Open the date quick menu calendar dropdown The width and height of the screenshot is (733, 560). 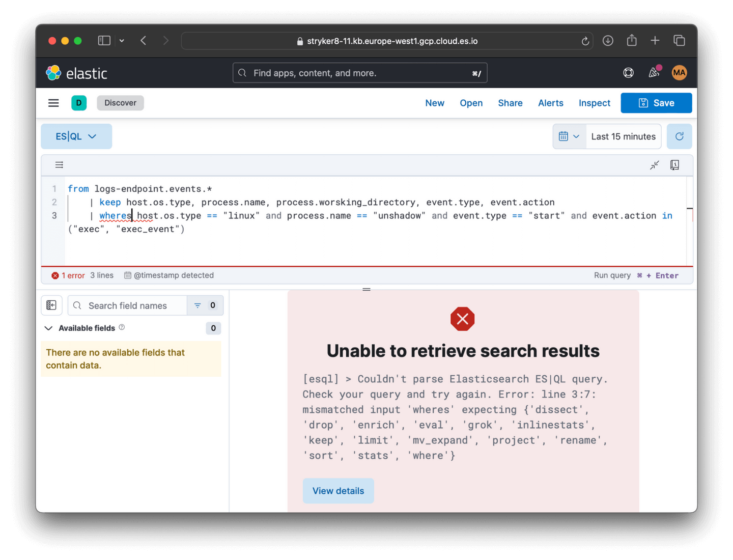point(569,136)
